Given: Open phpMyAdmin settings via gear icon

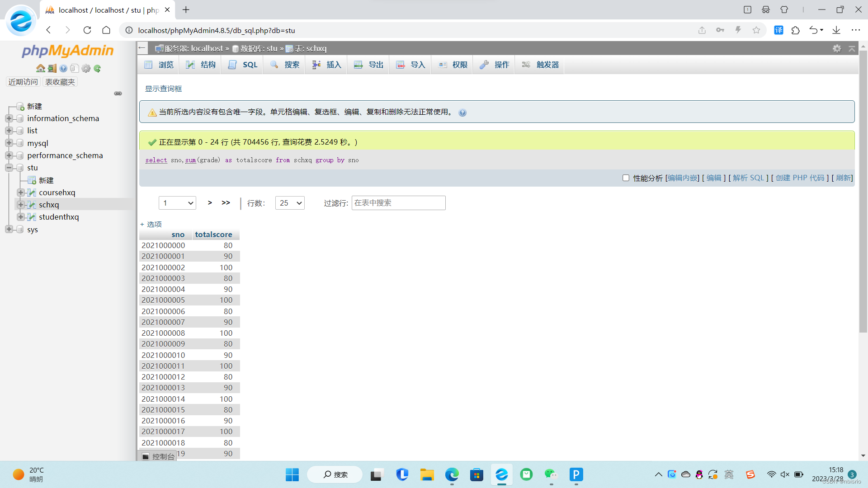Looking at the screenshot, I should point(86,68).
